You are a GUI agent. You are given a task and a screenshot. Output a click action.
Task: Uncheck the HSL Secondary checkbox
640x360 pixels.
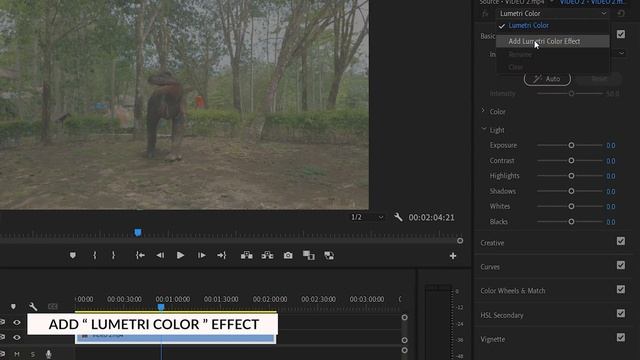tap(621, 313)
